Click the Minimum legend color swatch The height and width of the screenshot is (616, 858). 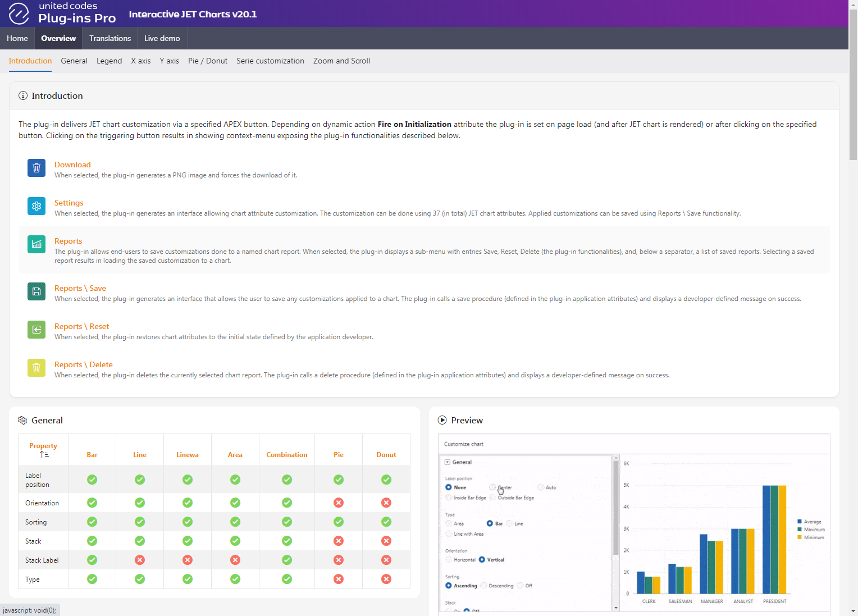pyautogui.click(x=800, y=537)
